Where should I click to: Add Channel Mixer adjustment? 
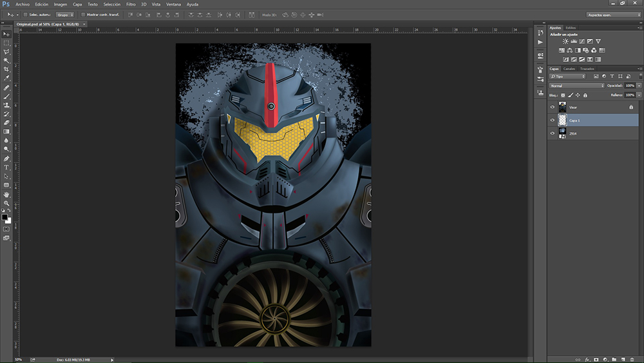[x=594, y=50]
